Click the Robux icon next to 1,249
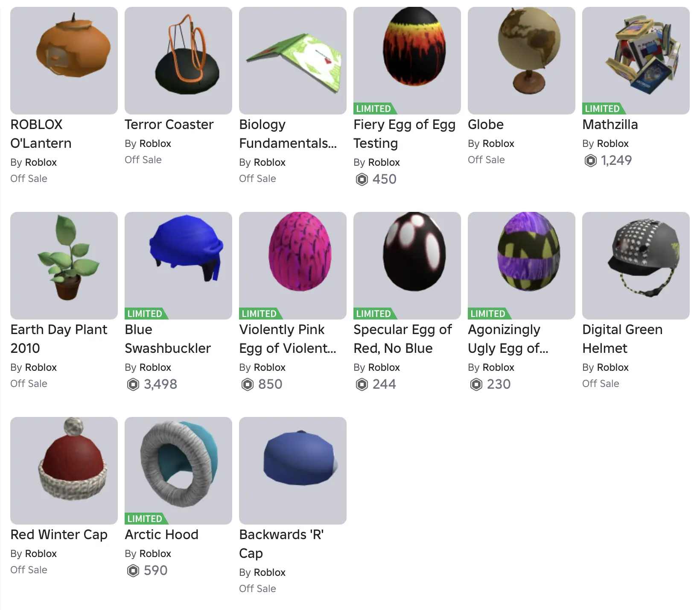This screenshot has height=610, width=700. coord(591,161)
